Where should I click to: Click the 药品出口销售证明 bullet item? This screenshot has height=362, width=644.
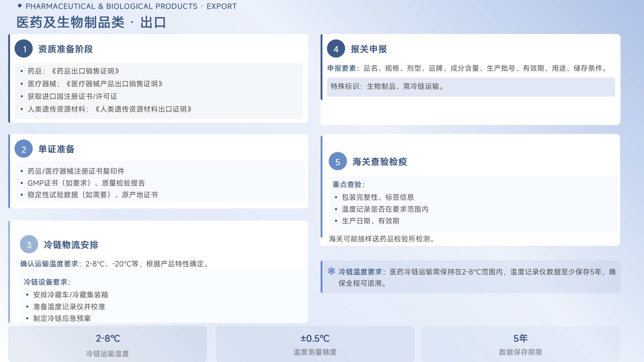73,71
